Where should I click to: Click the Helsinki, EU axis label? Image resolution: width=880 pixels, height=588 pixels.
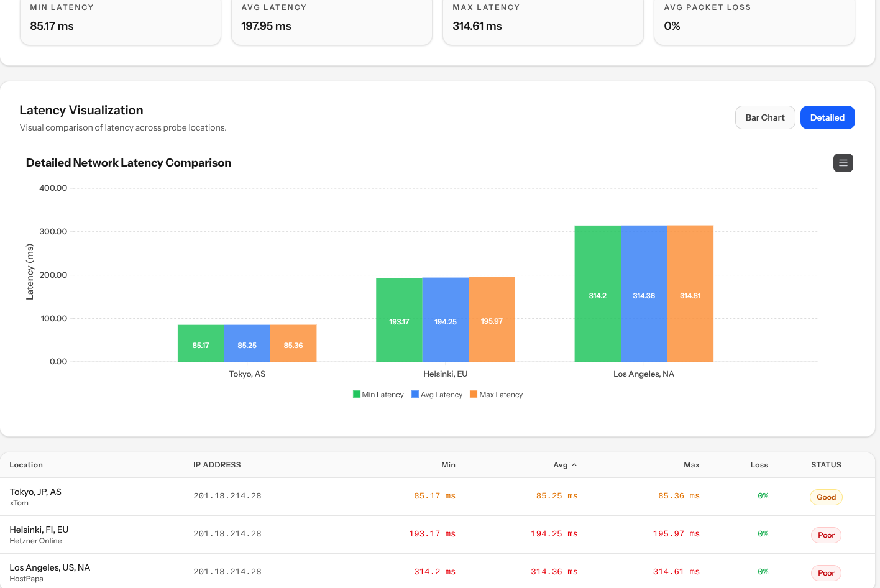pyautogui.click(x=446, y=374)
